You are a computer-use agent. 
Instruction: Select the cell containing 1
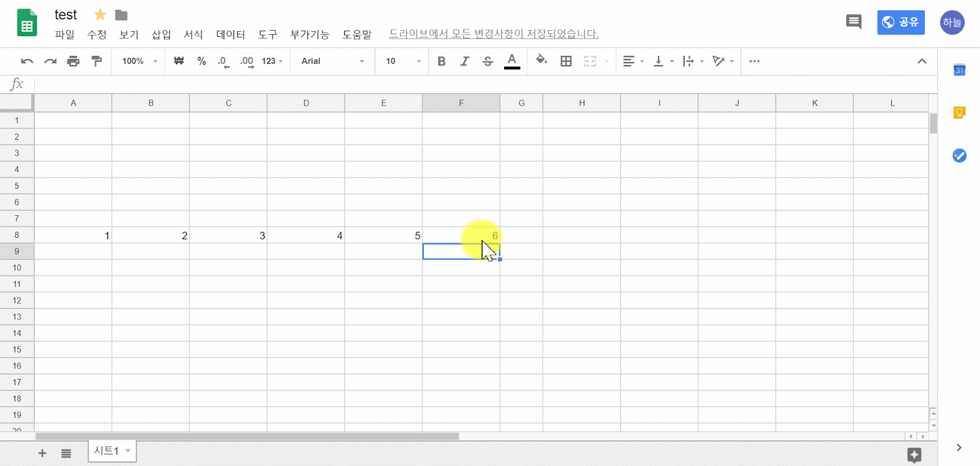pos(73,235)
